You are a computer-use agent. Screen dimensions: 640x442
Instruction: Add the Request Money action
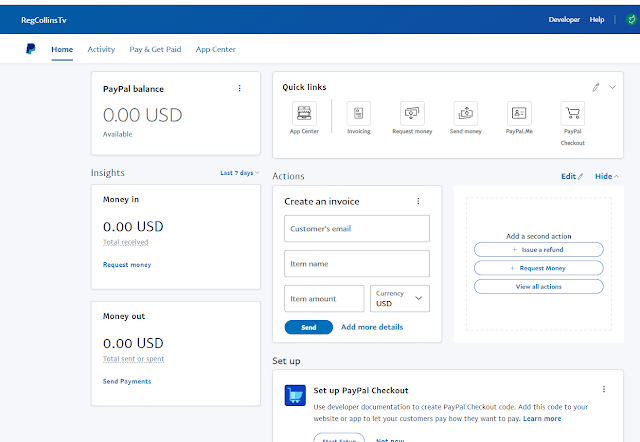[x=538, y=268]
